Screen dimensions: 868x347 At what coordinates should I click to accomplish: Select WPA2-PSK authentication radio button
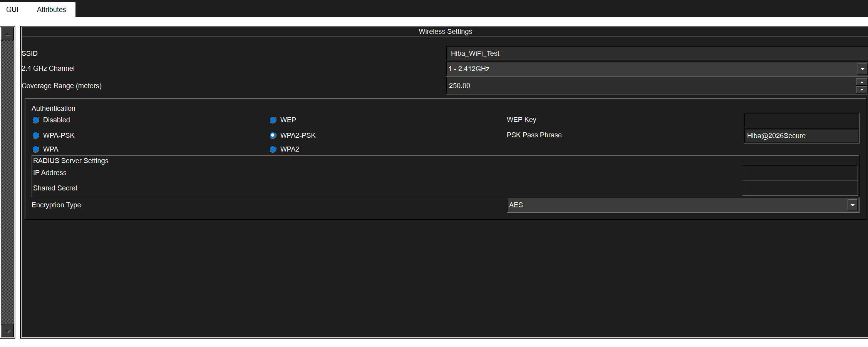(273, 135)
